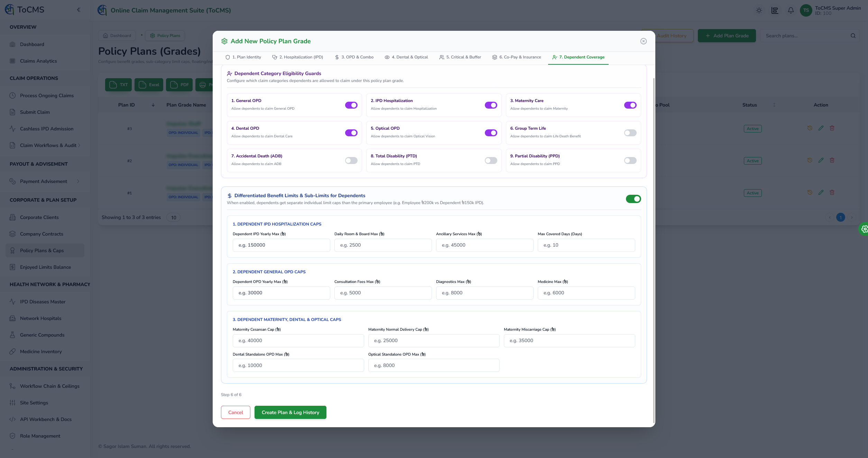Export table as Excel
This screenshot has height=458, width=868.
tap(149, 85)
